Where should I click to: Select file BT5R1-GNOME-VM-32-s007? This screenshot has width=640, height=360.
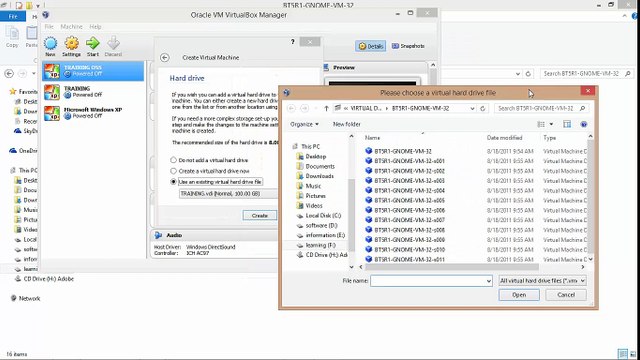[x=409, y=220]
